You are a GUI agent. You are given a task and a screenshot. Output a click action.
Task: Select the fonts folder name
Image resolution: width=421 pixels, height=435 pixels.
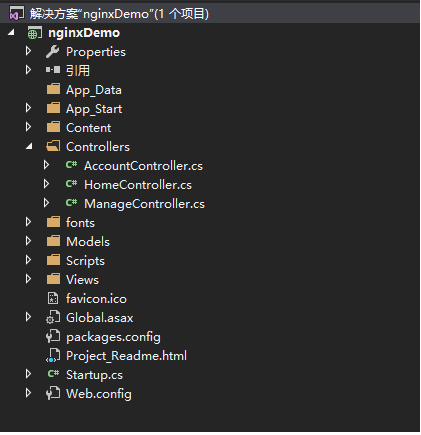click(x=80, y=223)
